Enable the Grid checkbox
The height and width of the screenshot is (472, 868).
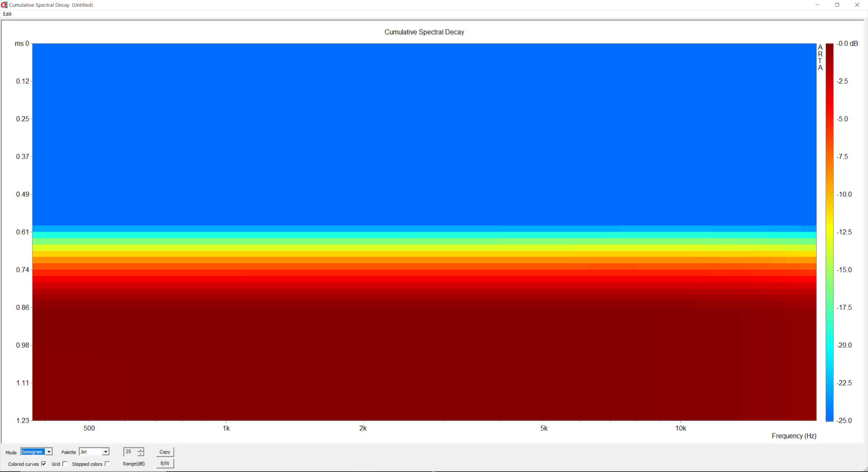pyautogui.click(x=65, y=464)
